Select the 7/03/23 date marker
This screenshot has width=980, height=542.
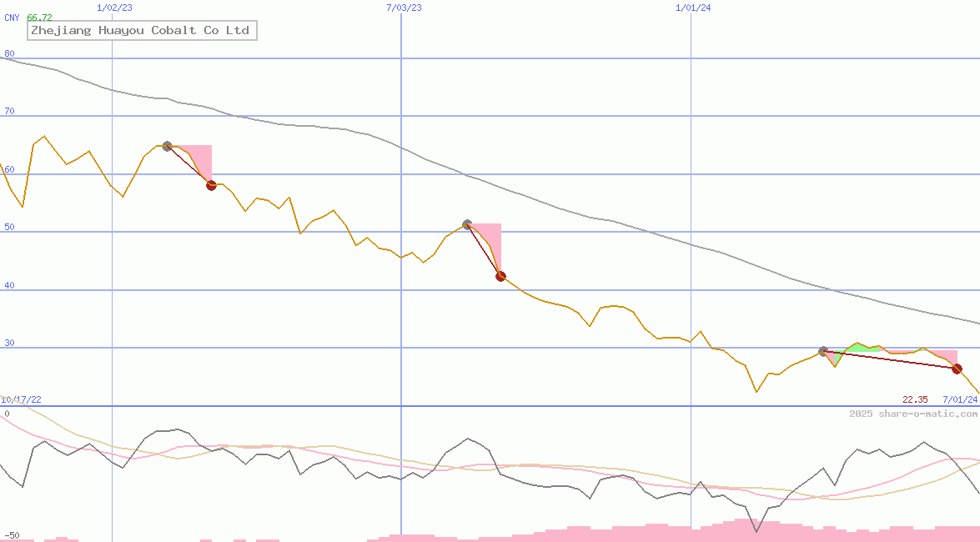404,8
